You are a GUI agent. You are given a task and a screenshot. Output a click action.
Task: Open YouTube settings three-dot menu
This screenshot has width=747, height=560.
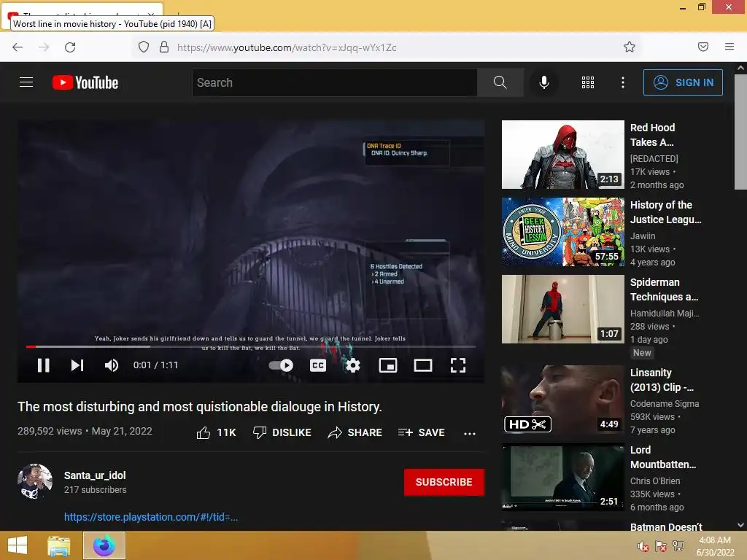click(x=623, y=82)
